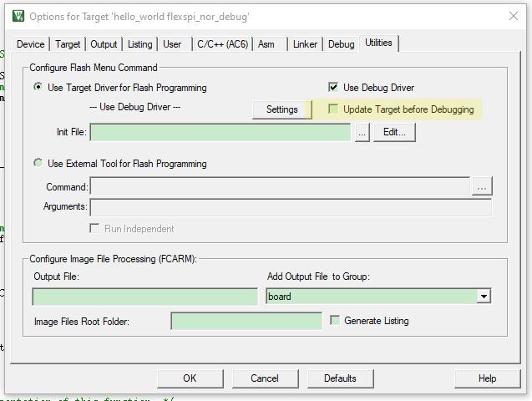Click the Command input field
The width and height of the screenshot is (532, 401).
click(x=281, y=186)
